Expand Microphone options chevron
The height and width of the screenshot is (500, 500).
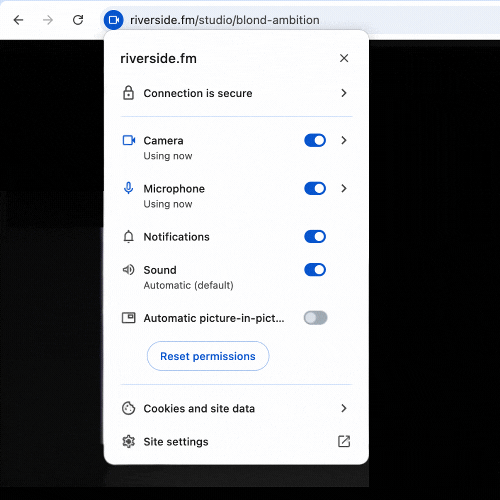344,189
